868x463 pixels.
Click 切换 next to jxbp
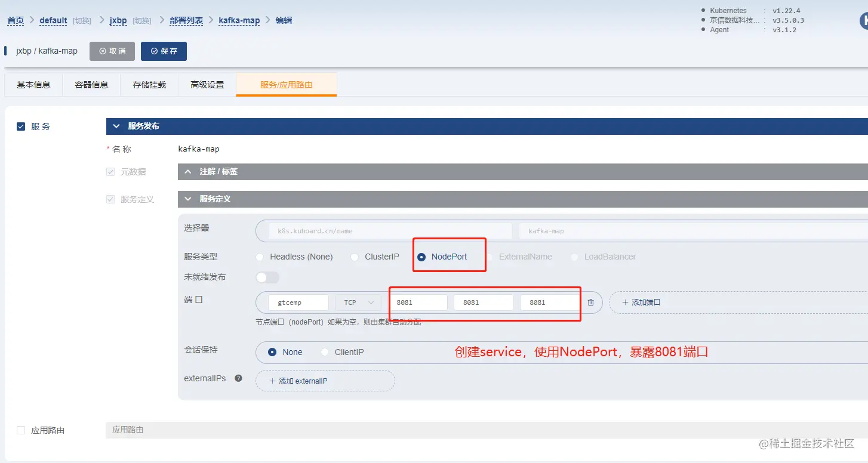click(x=142, y=21)
